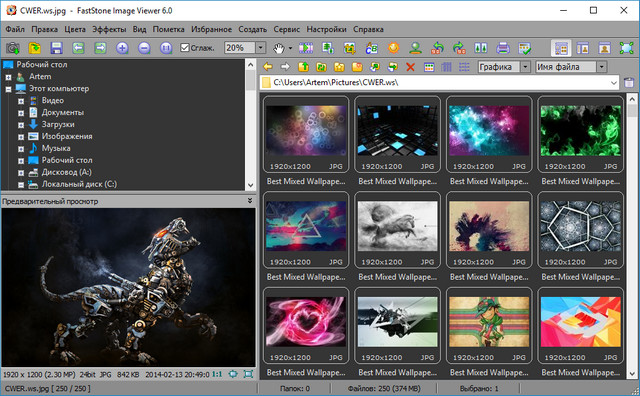Compare selected images with the two-tree icon

481,48
